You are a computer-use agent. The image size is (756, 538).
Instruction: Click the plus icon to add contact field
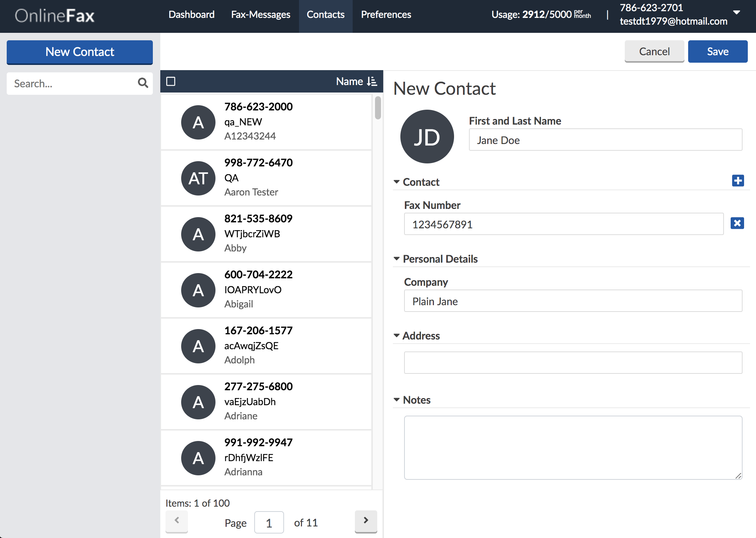pos(738,181)
